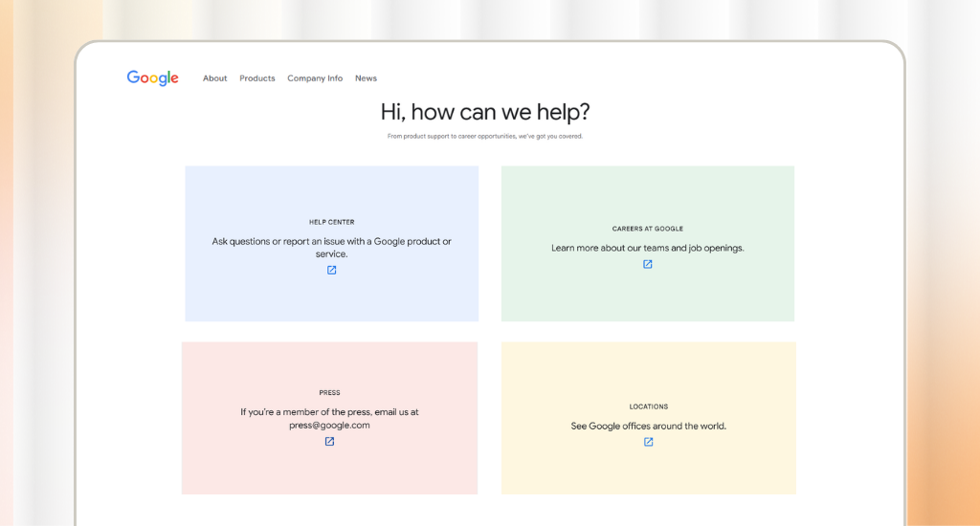Screen dimensions: 980x526
Task: Click the CAREERS AT GOOGLE heading
Action: click(648, 229)
